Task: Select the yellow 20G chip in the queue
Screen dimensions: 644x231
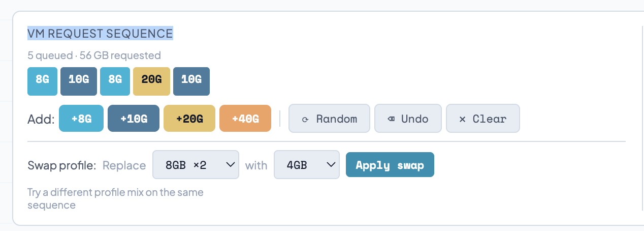Action: pos(151,79)
